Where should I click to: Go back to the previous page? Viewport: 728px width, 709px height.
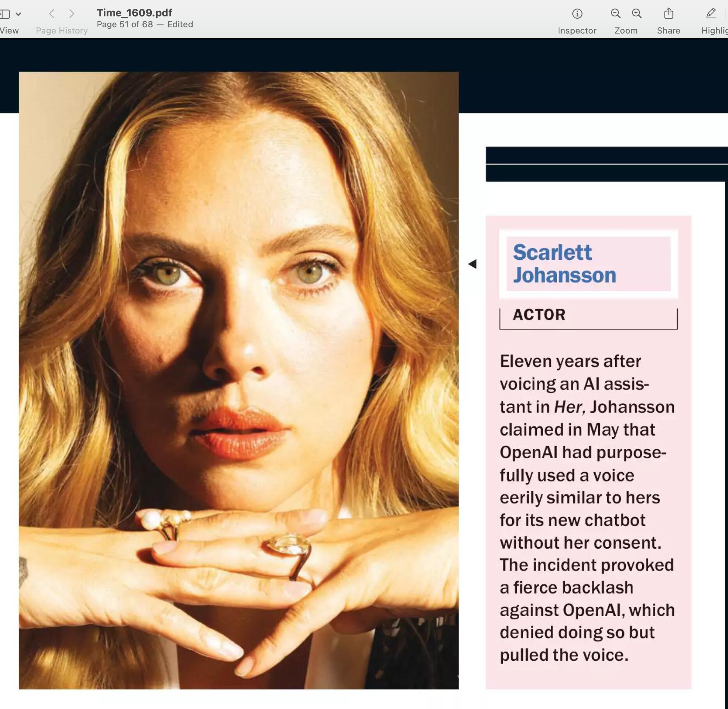pyautogui.click(x=51, y=14)
